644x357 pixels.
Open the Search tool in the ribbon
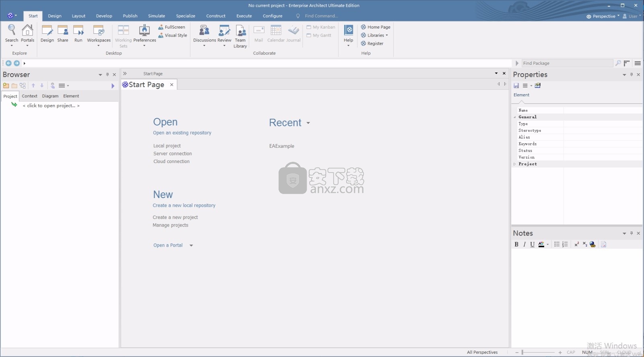point(12,35)
